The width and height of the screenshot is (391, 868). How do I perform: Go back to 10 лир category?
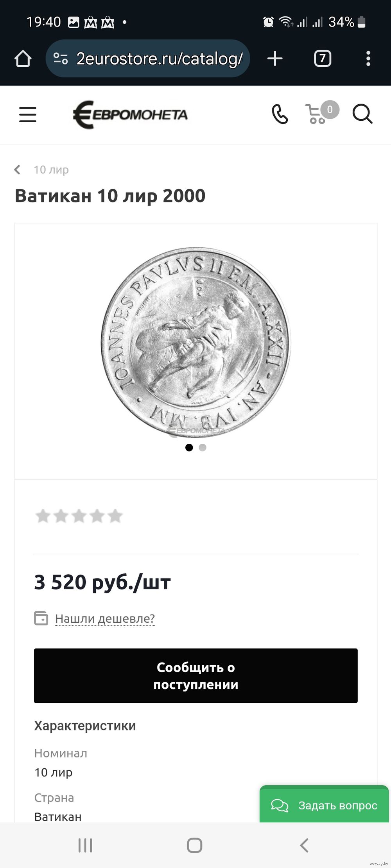point(41,170)
